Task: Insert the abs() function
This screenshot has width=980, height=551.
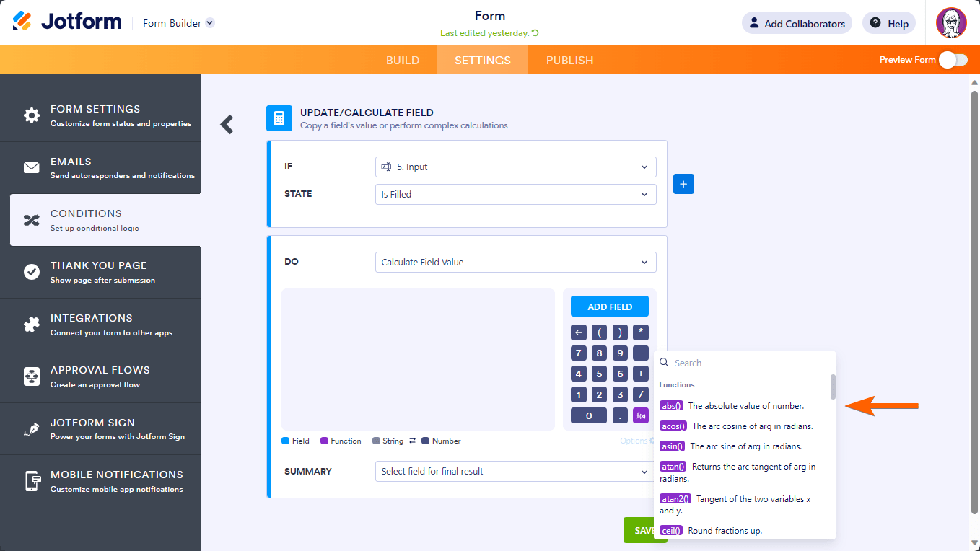Action: point(672,406)
